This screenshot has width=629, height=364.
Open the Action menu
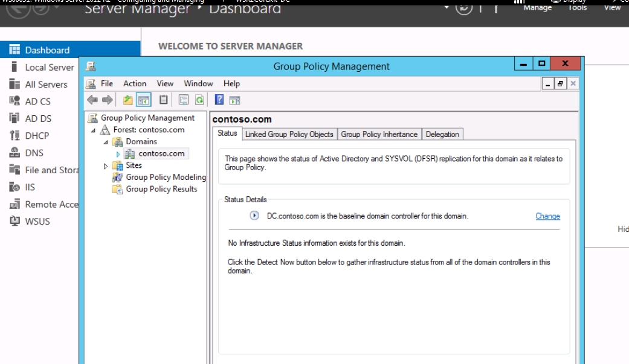coord(134,84)
